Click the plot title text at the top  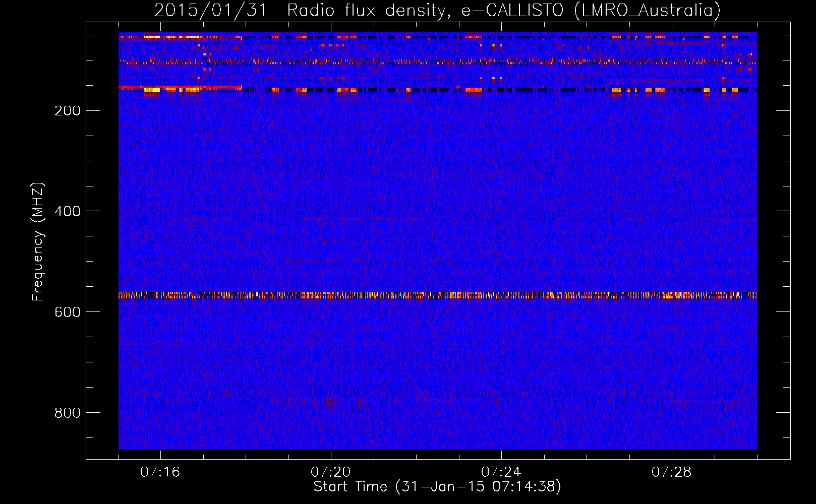click(437, 10)
